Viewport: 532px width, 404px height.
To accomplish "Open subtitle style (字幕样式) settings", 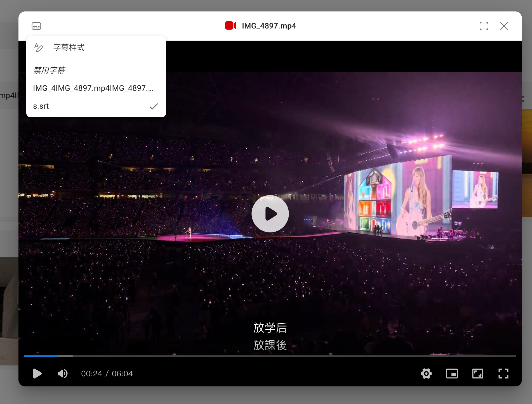I will (x=69, y=47).
